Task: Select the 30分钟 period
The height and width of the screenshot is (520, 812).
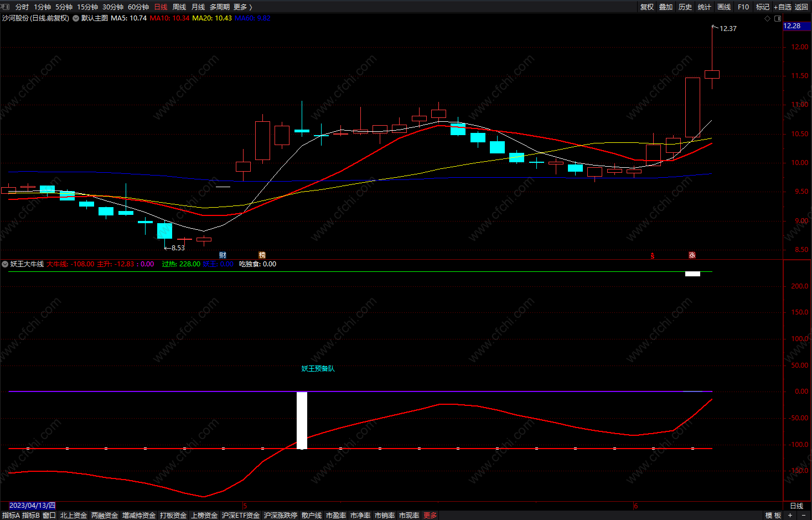Action: click(x=113, y=7)
